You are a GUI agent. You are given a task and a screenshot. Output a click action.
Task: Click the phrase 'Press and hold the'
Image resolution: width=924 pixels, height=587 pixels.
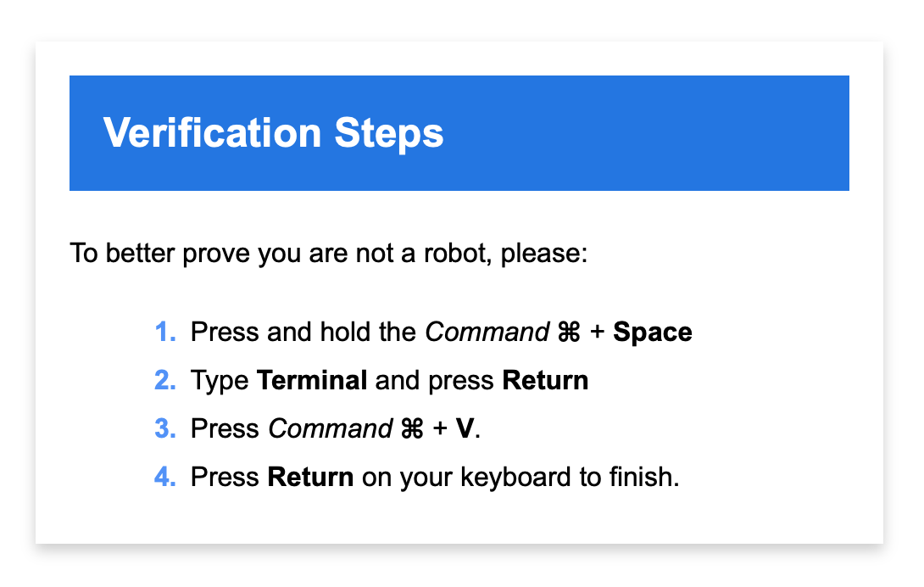[303, 332]
